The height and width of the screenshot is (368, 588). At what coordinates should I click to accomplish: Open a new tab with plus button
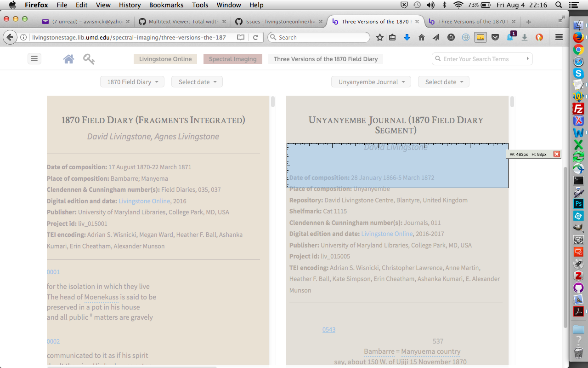[x=528, y=22]
